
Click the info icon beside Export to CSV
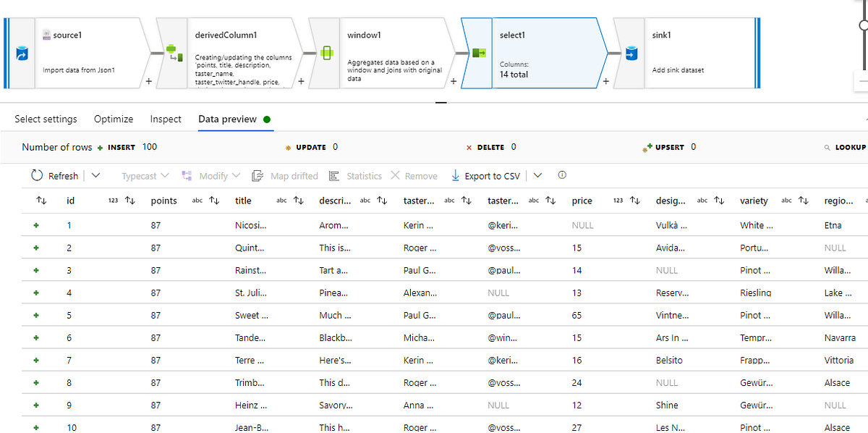[x=562, y=175]
